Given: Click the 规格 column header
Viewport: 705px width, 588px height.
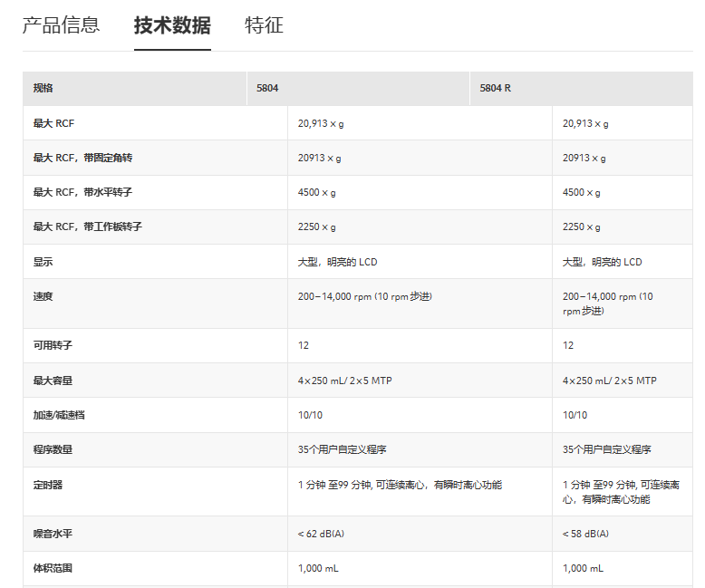Looking at the screenshot, I should click(x=43, y=88).
